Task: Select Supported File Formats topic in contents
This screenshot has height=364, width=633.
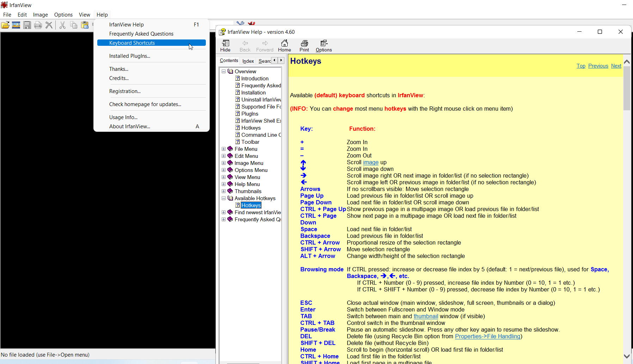Action: (x=261, y=107)
